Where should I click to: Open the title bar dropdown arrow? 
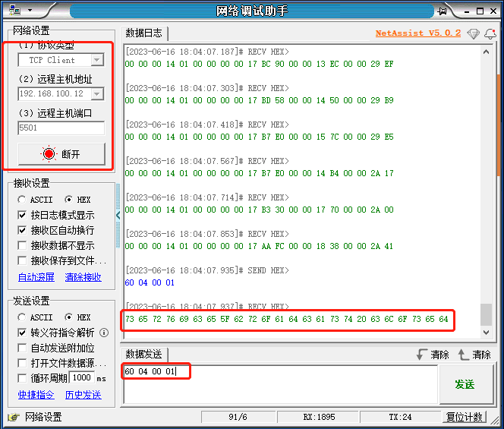30,11
